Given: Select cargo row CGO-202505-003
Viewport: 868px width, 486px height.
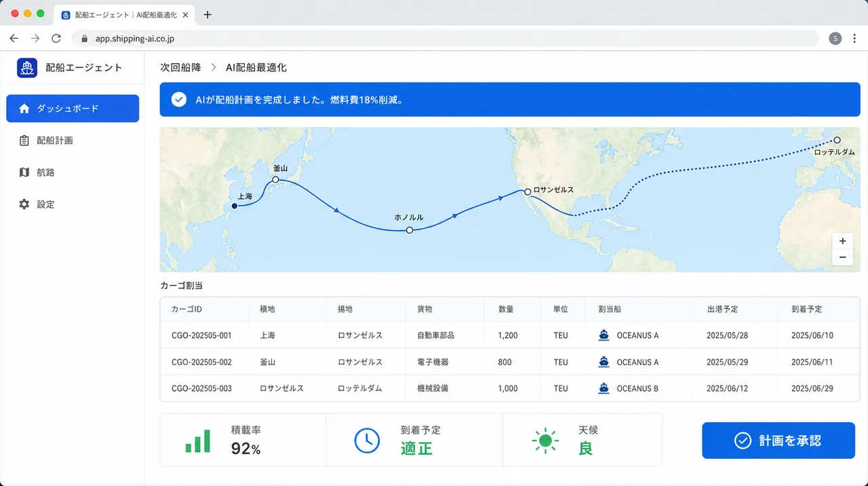Looking at the screenshot, I should pyautogui.click(x=510, y=388).
